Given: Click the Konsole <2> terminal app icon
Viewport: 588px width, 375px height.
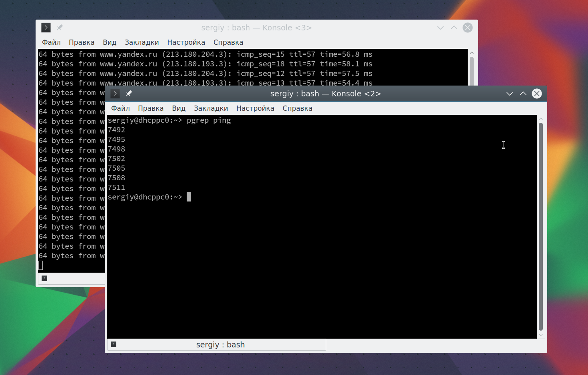Looking at the screenshot, I should [x=115, y=94].
